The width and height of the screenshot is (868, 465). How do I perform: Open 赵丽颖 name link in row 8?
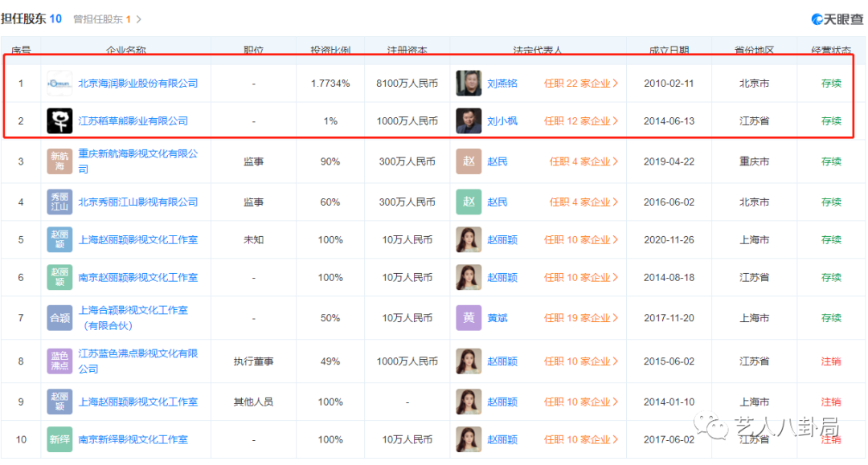(502, 361)
